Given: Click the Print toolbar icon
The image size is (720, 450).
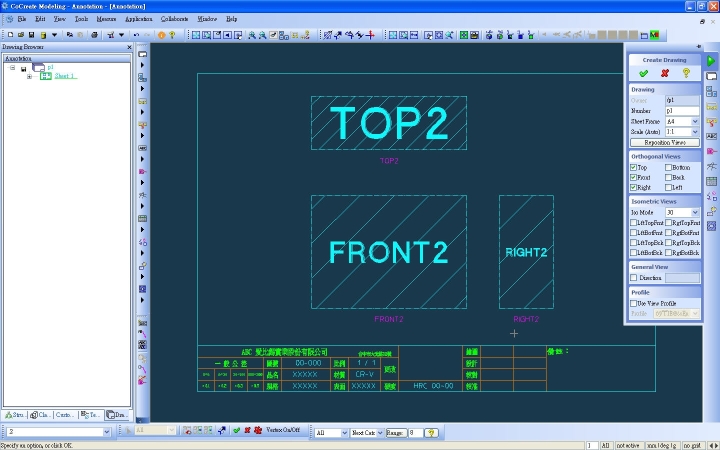Looking at the screenshot, I should point(94,35).
